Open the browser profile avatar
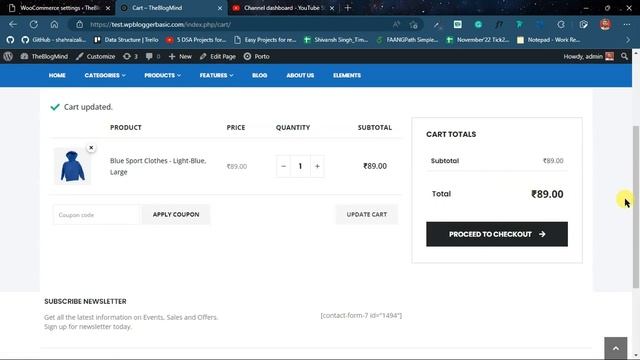The width and height of the screenshot is (640, 360). pos(605,24)
